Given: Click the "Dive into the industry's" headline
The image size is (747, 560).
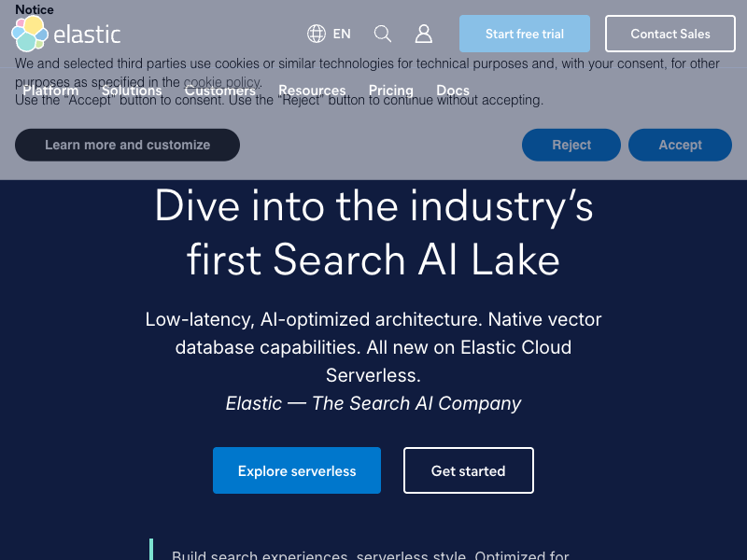Looking at the screenshot, I should tap(374, 206).
